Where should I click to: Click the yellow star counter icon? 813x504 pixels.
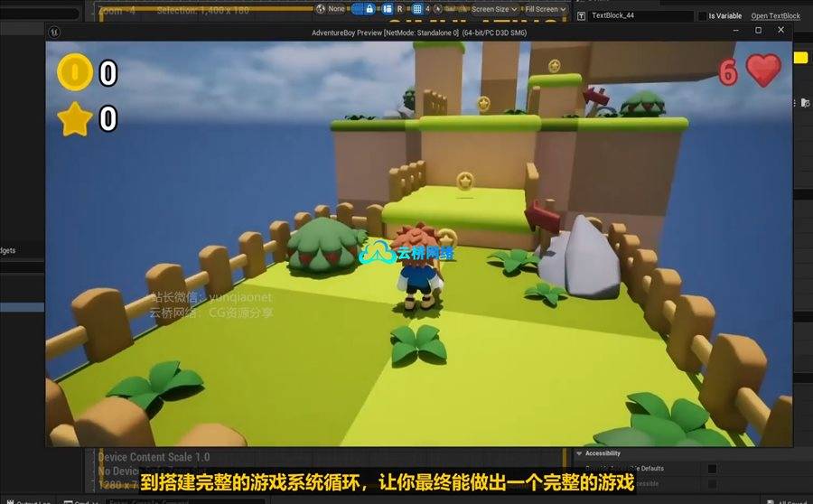tap(74, 118)
